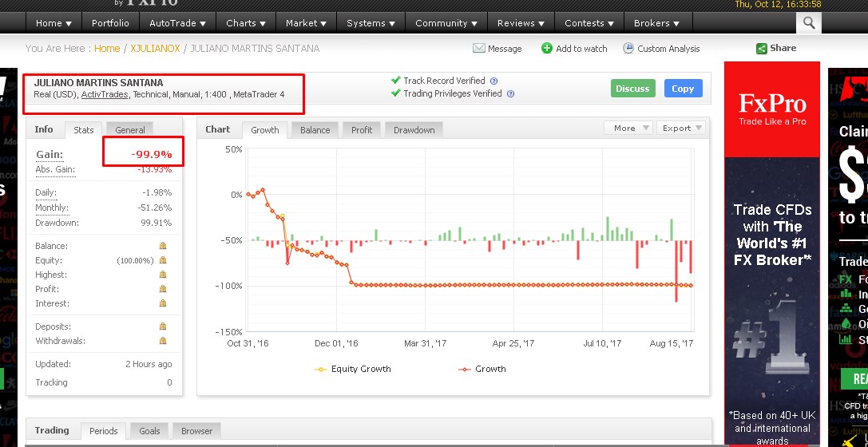Click the Gain label
Image resolution: width=868 pixels, height=447 pixels.
click(x=50, y=154)
